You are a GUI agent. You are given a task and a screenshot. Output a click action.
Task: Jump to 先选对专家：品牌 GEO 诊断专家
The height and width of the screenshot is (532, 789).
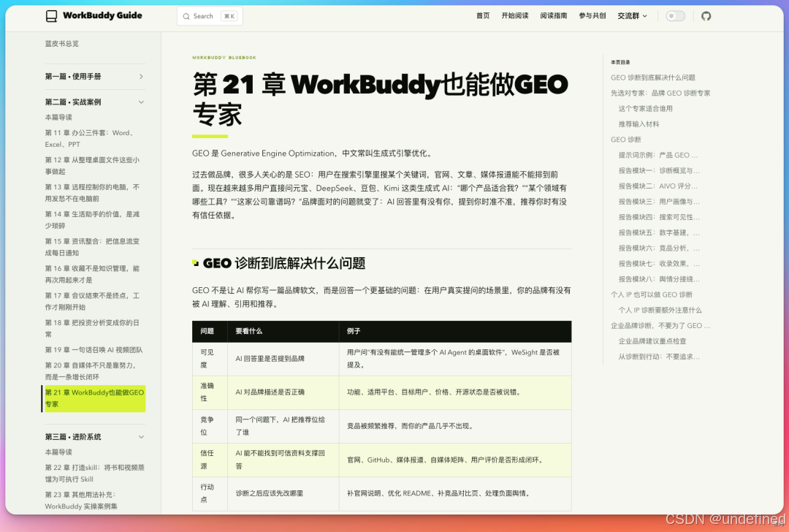click(660, 93)
